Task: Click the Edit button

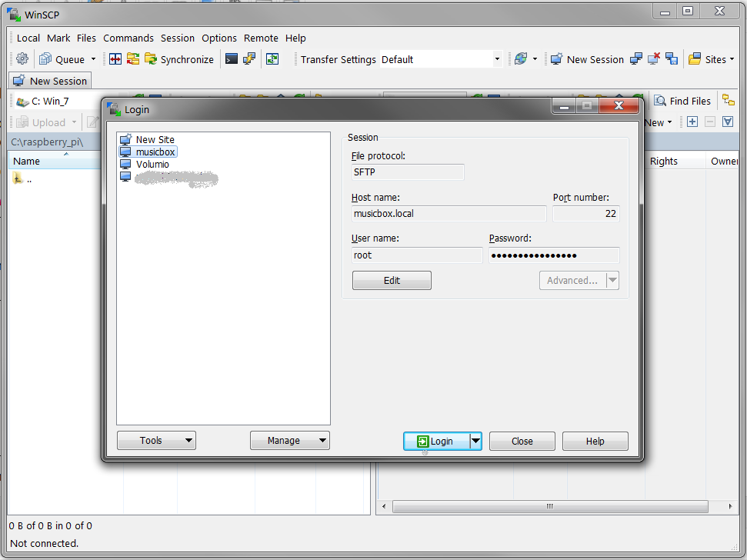Action: point(392,281)
